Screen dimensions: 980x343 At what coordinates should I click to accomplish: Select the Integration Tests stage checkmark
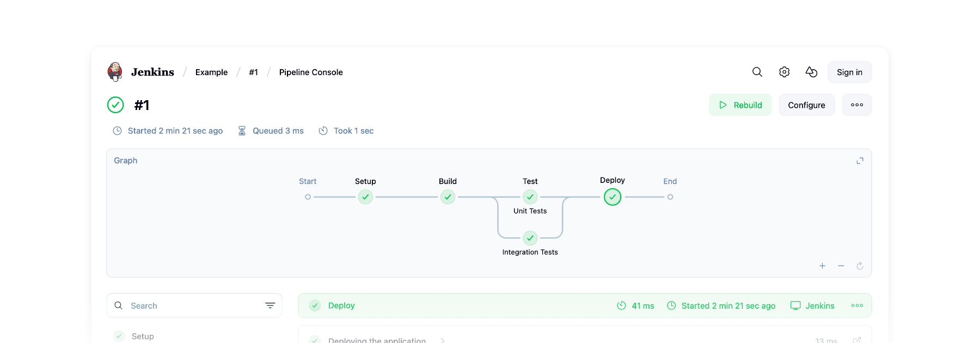click(x=530, y=238)
